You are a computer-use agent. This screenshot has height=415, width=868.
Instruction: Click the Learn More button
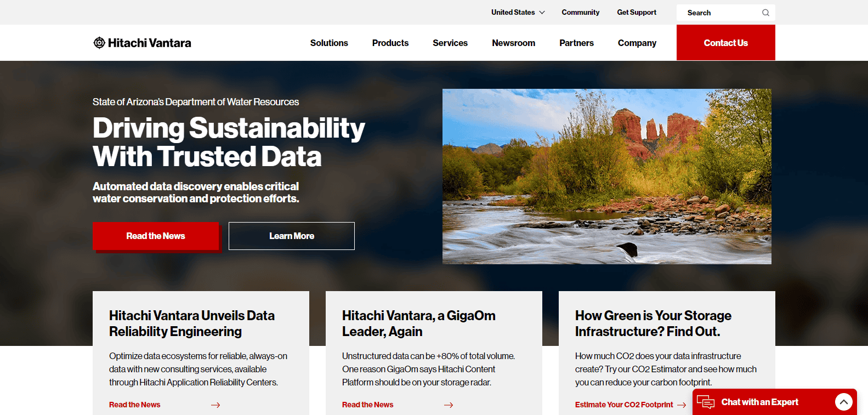pyautogui.click(x=291, y=236)
